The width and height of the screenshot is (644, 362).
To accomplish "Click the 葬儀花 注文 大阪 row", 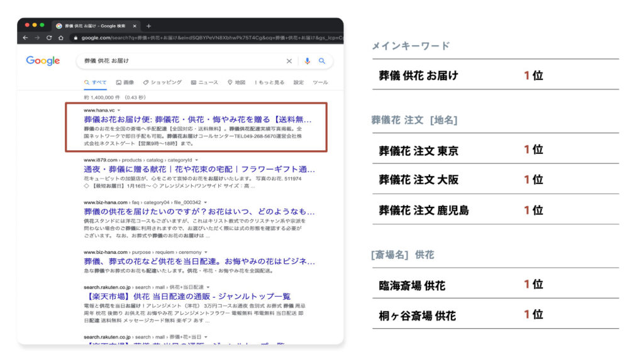I will coord(496,179).
